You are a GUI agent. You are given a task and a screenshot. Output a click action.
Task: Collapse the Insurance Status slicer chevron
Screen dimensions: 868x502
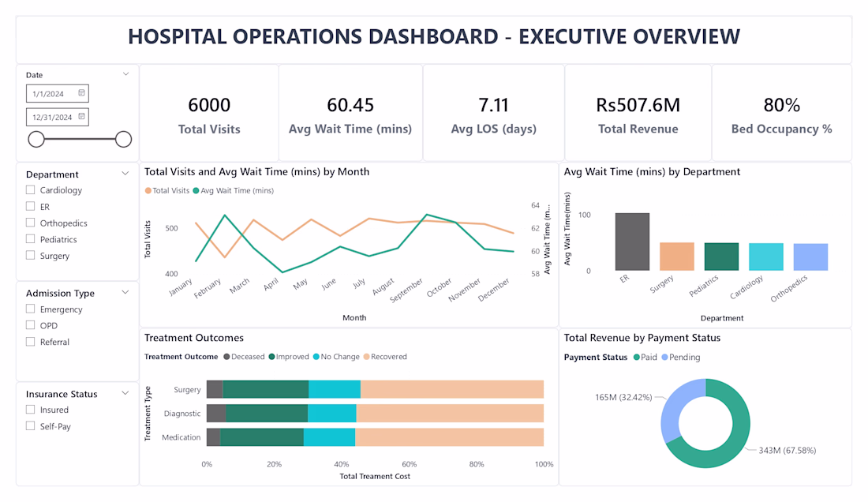coord(125,393)
